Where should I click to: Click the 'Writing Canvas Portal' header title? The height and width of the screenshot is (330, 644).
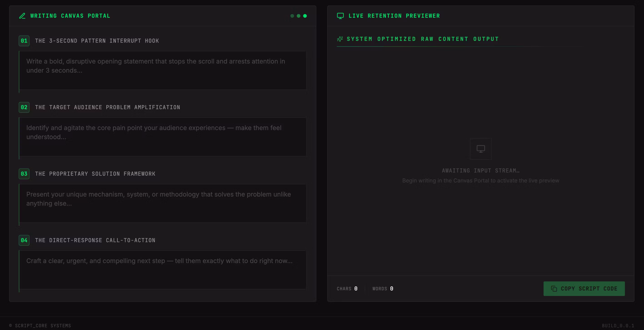tap(70, 16)
